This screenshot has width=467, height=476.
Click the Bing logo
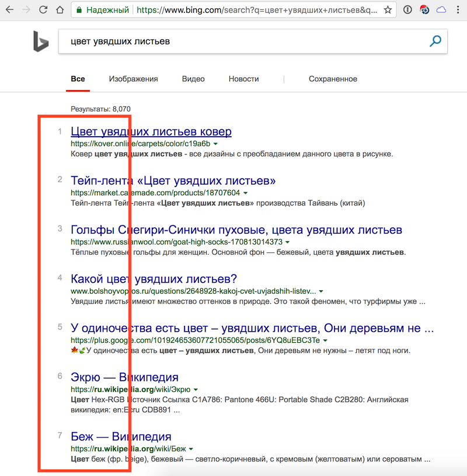41,41
